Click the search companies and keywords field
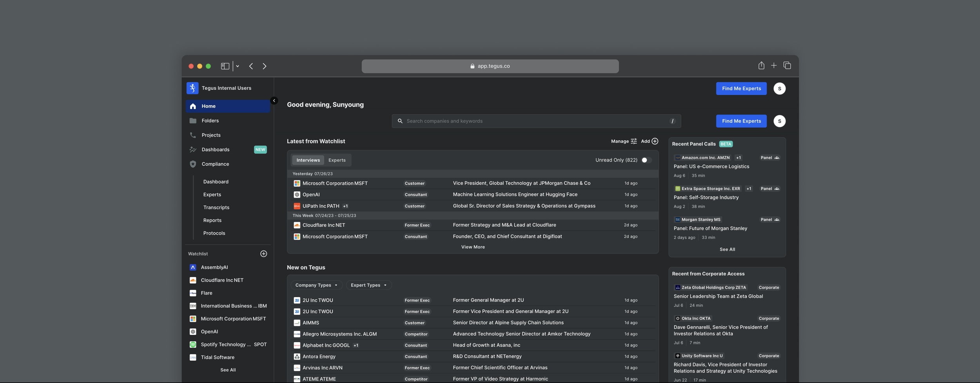This screenshot has height=383, width=980. tap(536, 121)
